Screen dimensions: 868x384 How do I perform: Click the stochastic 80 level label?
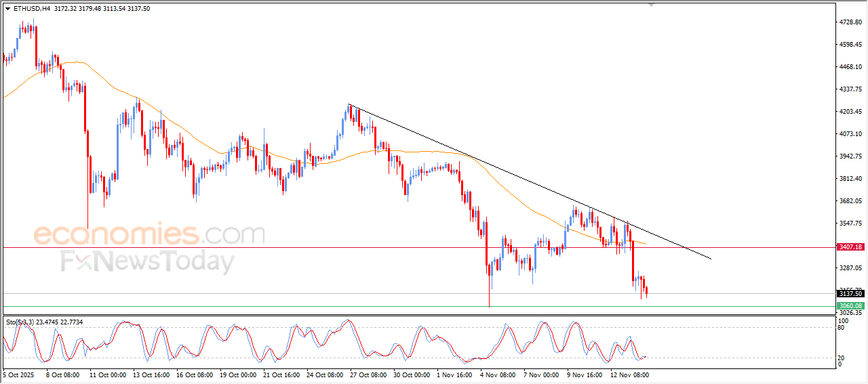point(842,328)
